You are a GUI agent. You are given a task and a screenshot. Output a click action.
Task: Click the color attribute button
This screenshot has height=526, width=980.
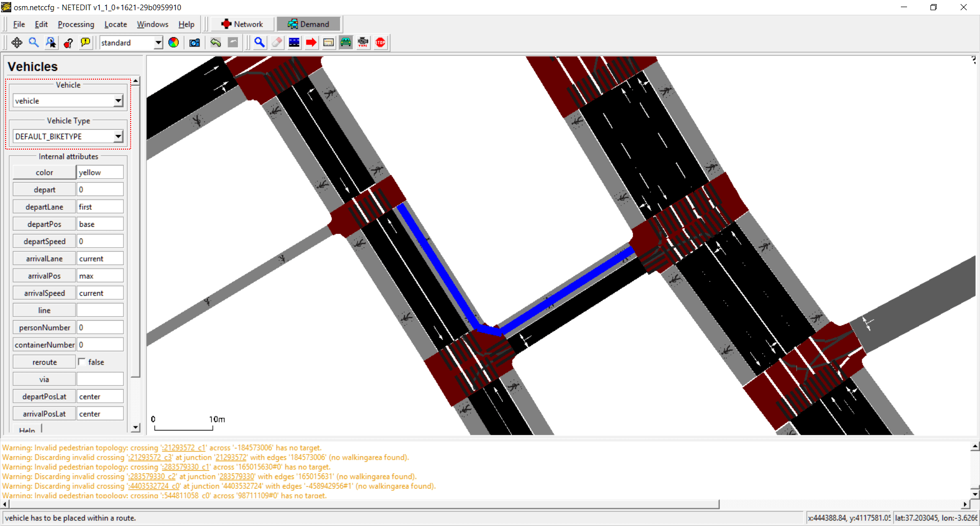point(44,173)
